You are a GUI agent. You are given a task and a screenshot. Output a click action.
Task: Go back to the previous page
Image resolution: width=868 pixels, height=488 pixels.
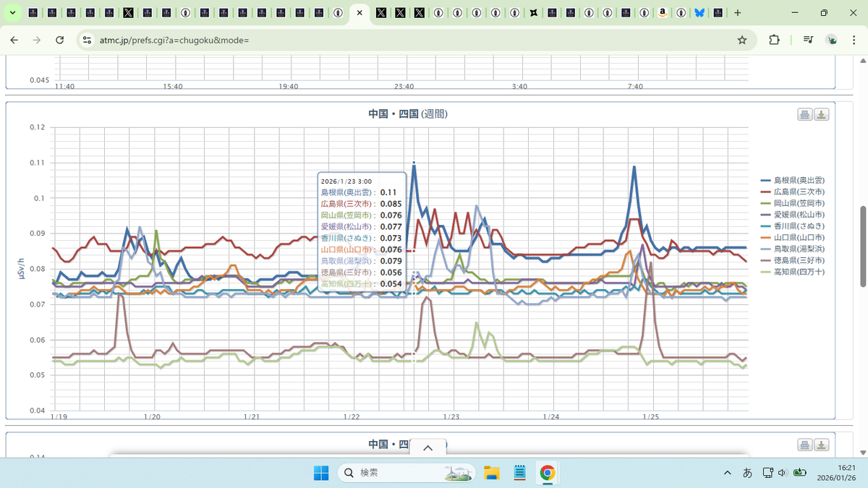pos(14,40)
